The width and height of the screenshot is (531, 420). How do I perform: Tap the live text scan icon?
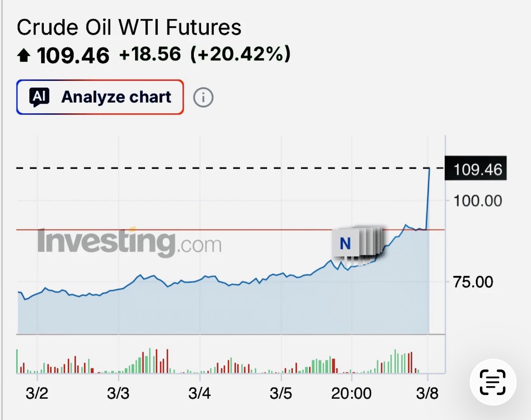click(493, 382)
